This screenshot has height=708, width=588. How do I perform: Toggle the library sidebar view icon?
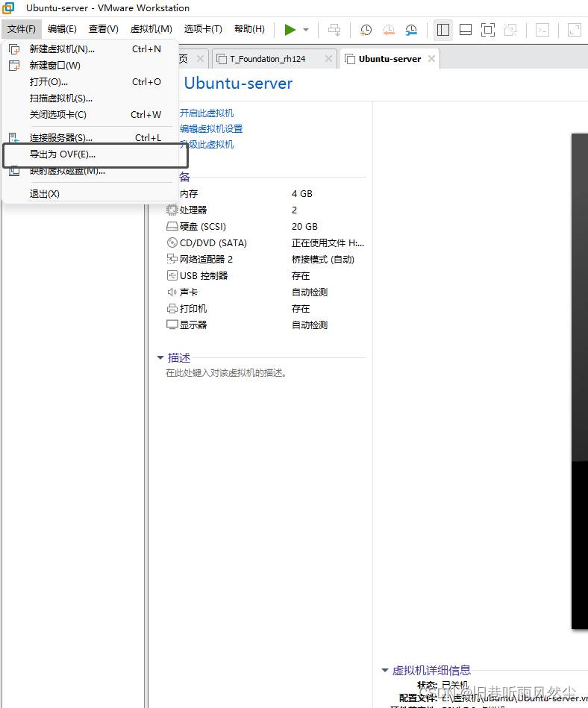[x=443, y=30]
